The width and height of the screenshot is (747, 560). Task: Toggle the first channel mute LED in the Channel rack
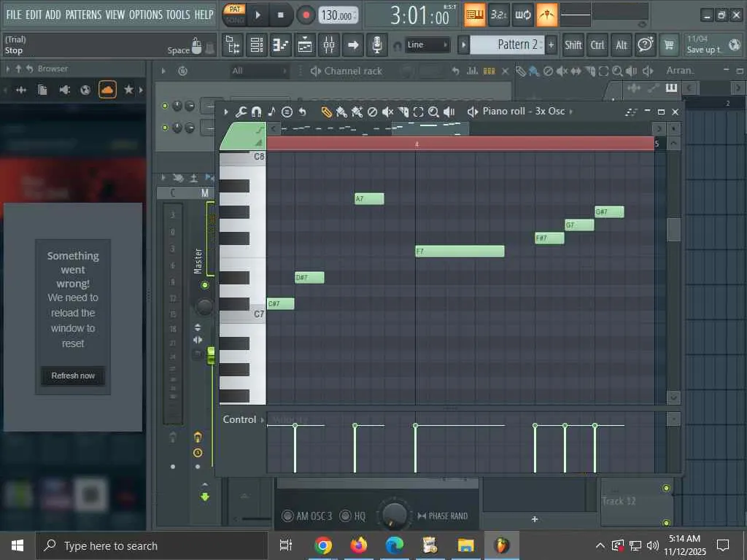165,106
